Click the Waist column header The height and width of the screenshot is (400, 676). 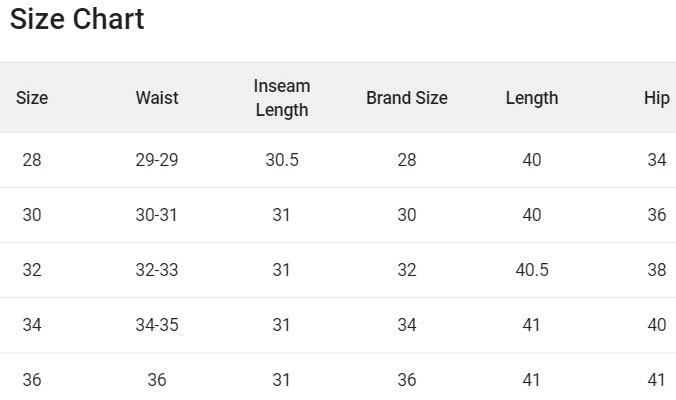pyautogui.click(x=157, y=98)
